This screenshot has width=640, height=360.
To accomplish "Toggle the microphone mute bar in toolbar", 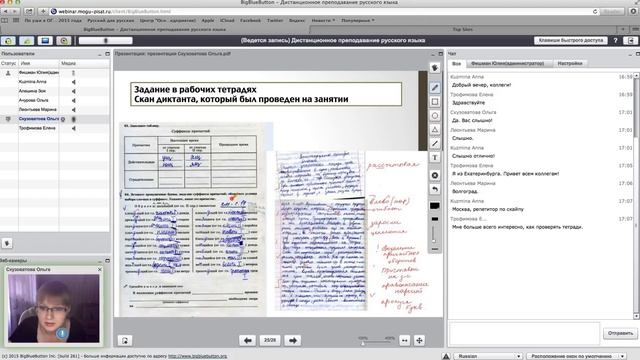I will (105, 40).
